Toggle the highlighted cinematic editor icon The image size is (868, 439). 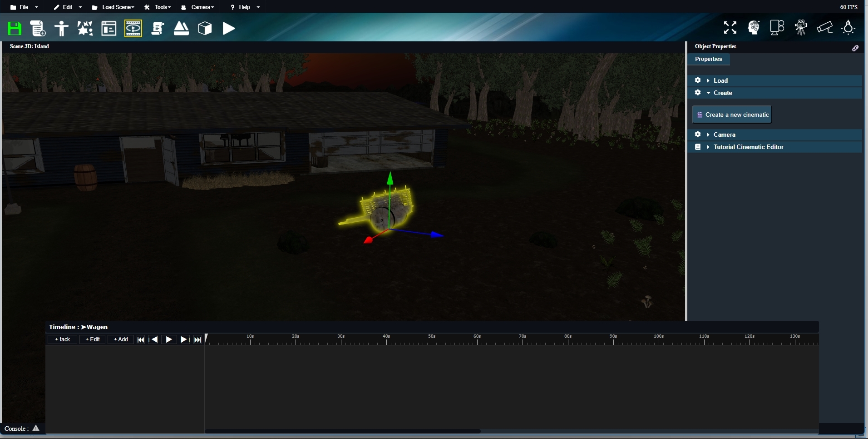coord(133,29)
